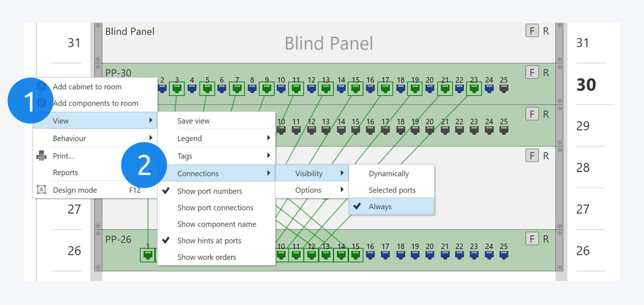Screen dimensions: 644x305
Task: Click gray port 25 on PP-30
Action: coord(503,89)
